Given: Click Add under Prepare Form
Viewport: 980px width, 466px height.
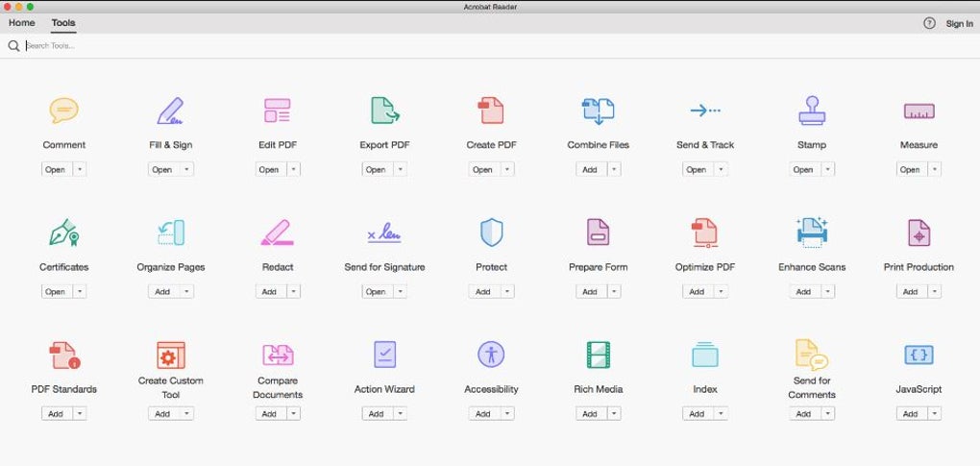Looking at the screenshot, I should [591, 292].
